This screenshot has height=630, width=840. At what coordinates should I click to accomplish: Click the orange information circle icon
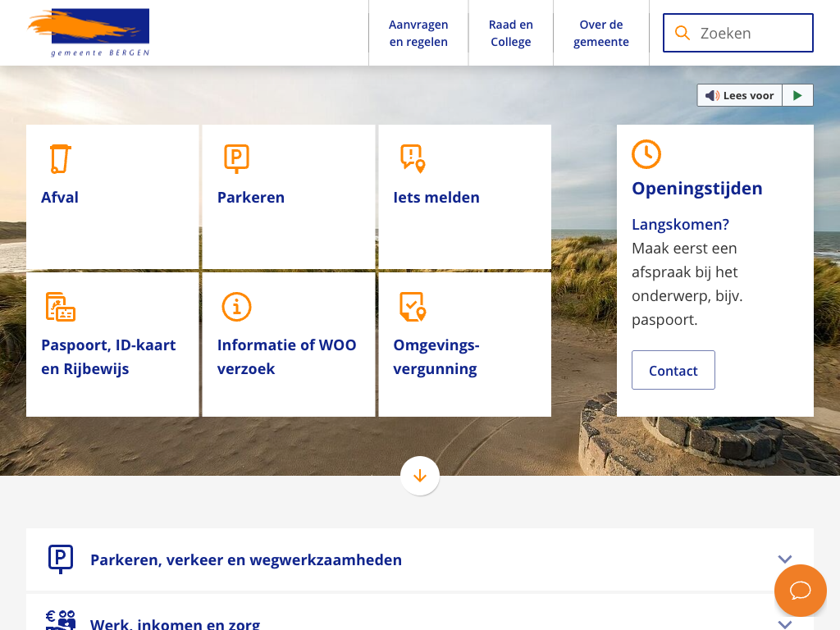pyautogui.click(x=236, y=307)
